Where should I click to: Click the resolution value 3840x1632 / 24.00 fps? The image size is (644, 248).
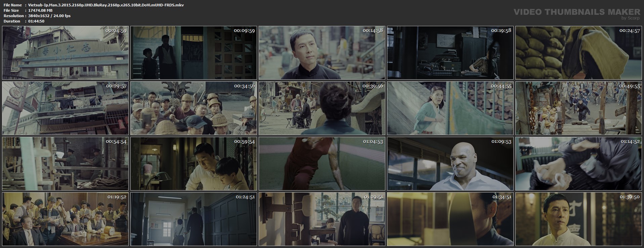pos(49,16)
